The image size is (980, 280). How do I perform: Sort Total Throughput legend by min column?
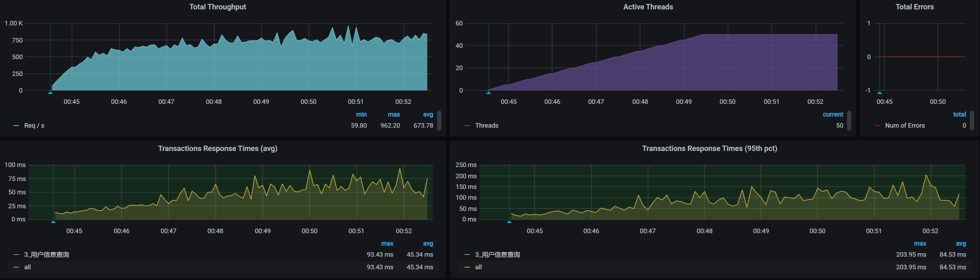(361, 115)
